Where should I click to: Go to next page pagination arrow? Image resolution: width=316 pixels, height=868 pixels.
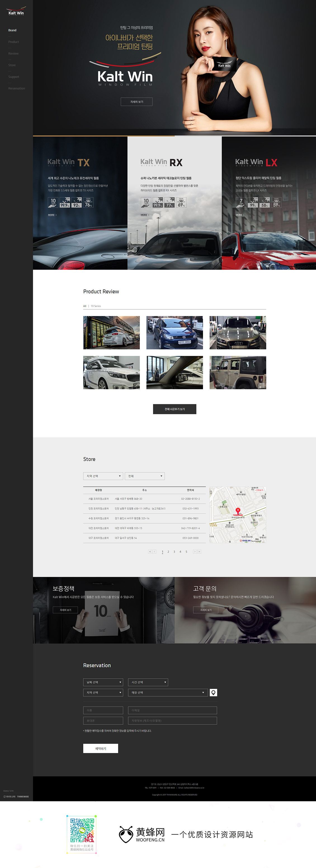pos(195,551)
